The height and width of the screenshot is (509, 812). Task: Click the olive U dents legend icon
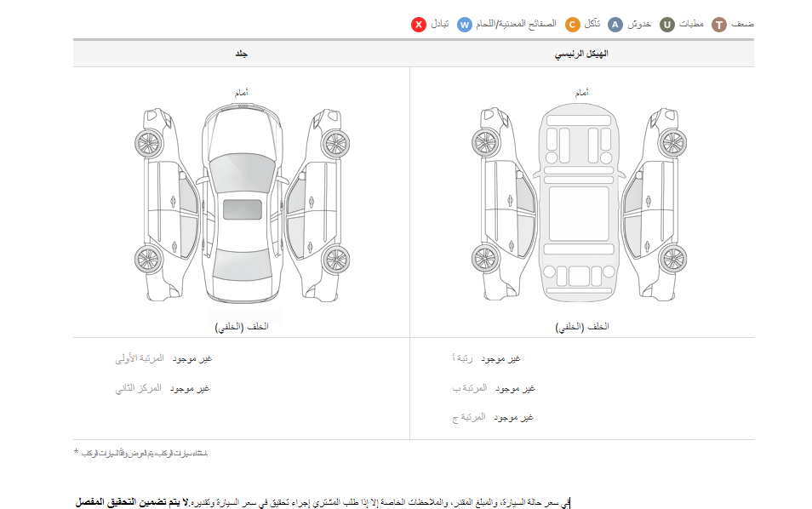pyautogui.click(x=668, y=24)
